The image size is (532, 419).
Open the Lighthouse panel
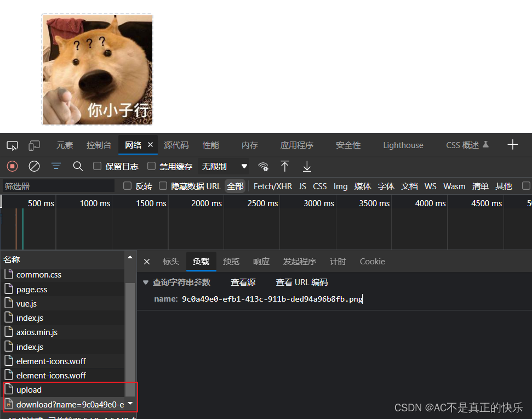(x=403, y=145)
